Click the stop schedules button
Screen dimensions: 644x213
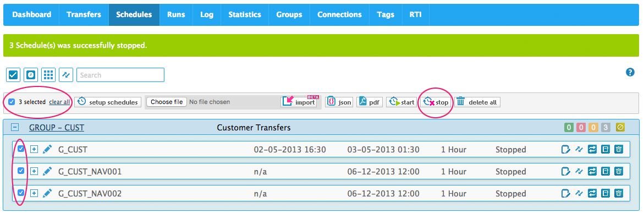(x=436, y=102)
